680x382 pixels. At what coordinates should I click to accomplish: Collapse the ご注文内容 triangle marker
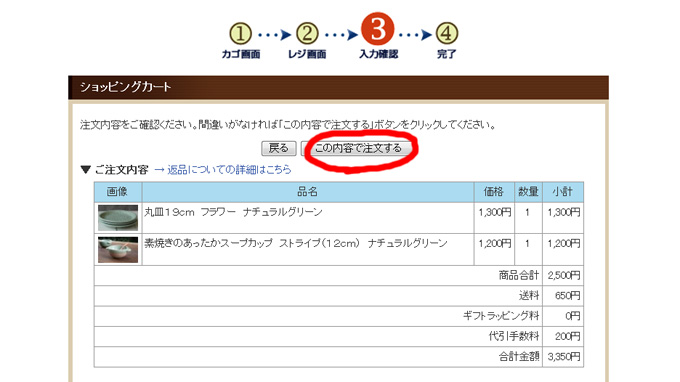coord(85,170)
